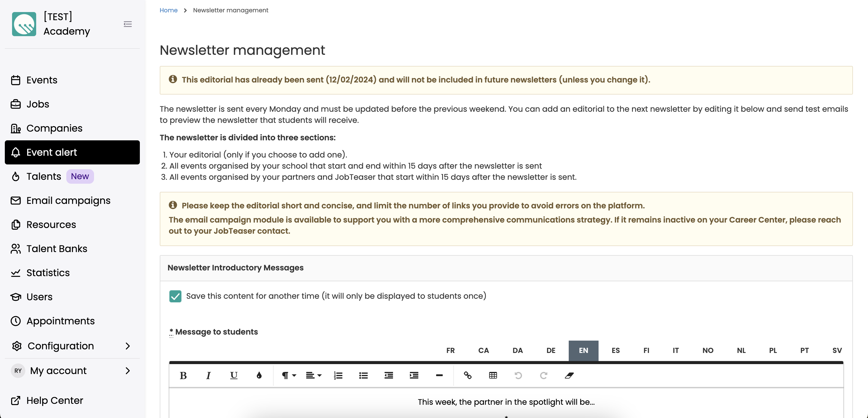868x418 pixels.
Task: Collapse the sidebar menu icon
Action: pyautogui.click(x=128, y=24)
